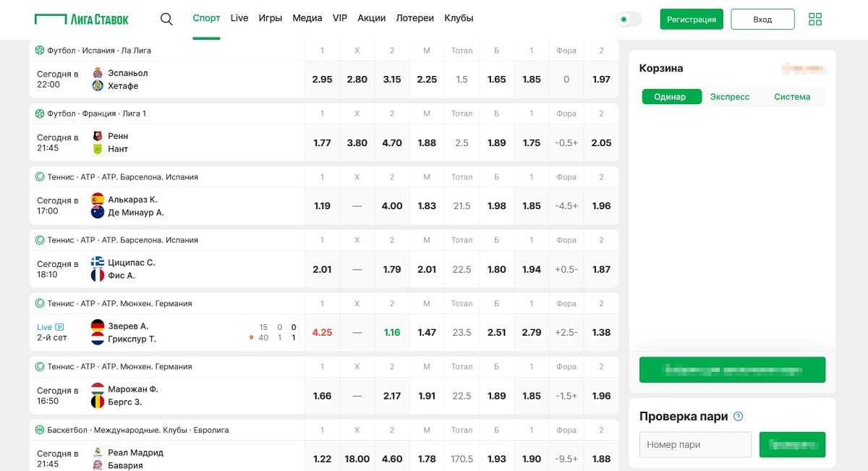Select the Одинар bet type
Viewport: 868px width, 471px height.
point(670,97)
